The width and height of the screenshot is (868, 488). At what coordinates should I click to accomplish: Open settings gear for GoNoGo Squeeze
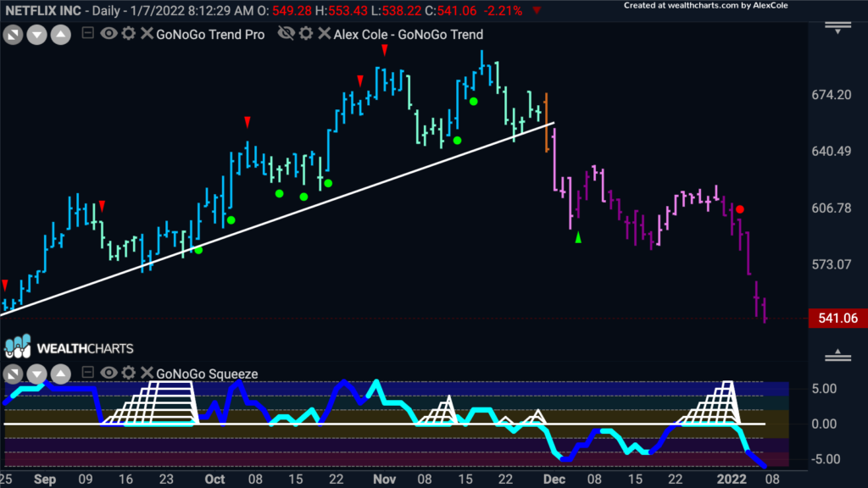pos(129,373)
